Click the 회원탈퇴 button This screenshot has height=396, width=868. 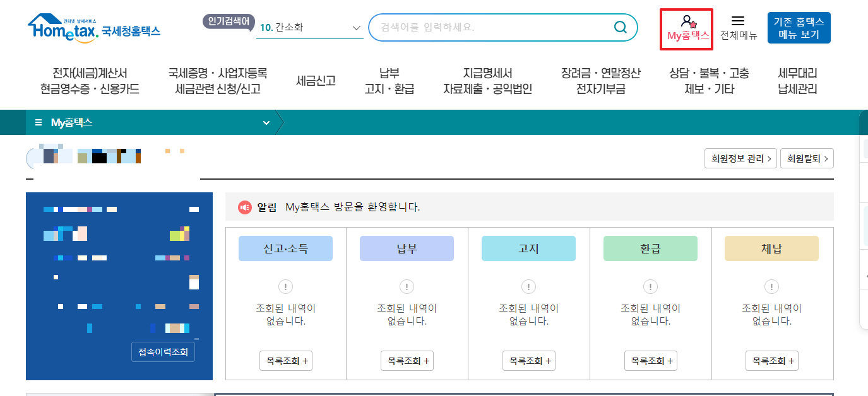[807, 158]
